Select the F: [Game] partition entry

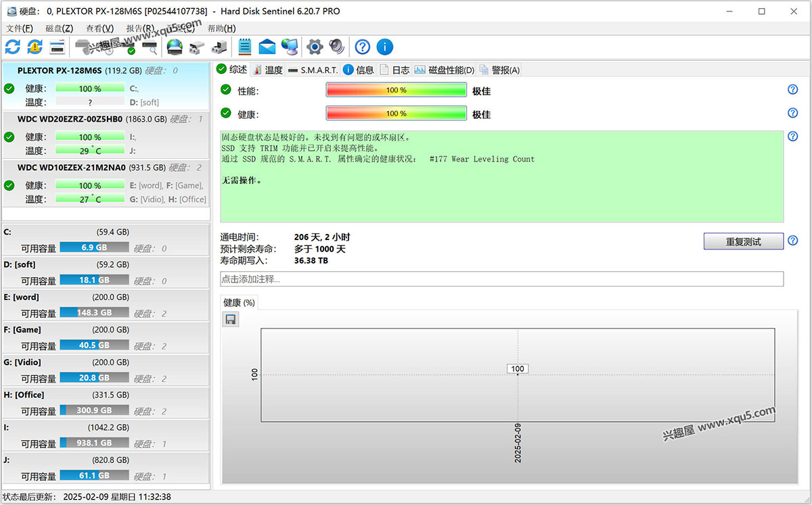click(106, 337)
